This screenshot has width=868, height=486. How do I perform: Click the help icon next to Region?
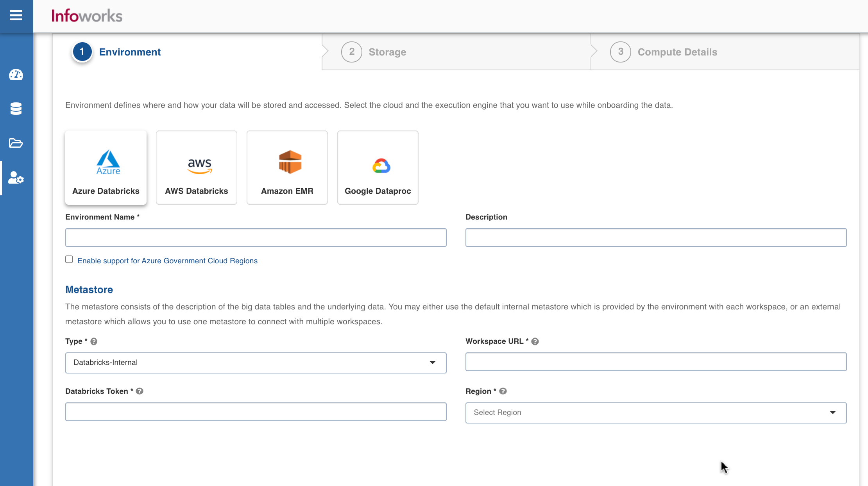(x=503, y=391)
